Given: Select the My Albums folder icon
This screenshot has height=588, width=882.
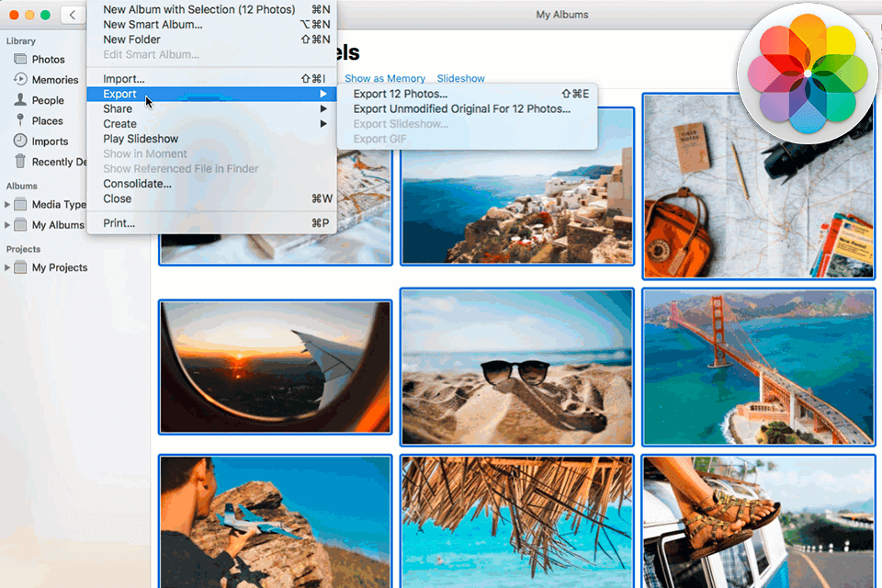Looking at the screenshot, I should coord(20,224).
